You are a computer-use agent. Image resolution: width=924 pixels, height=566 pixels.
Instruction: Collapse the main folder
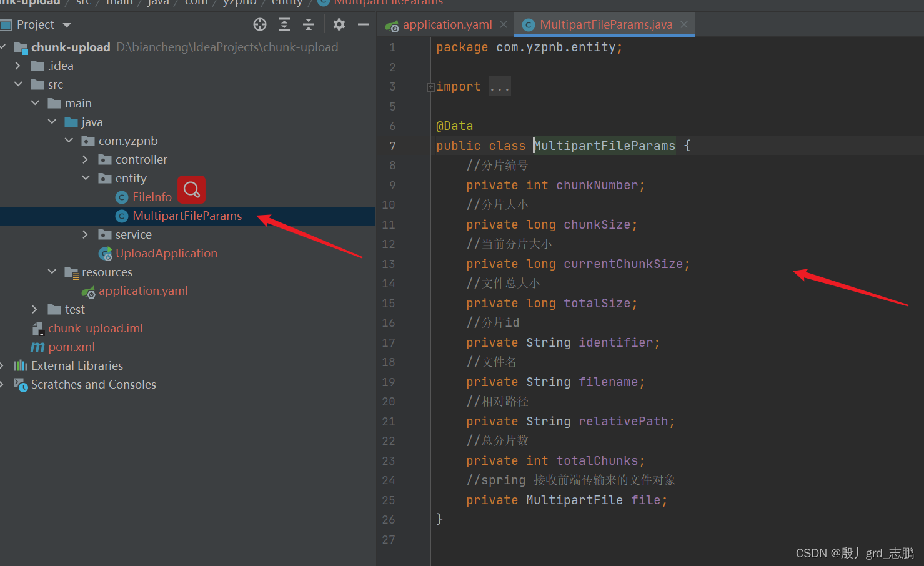(x=35, y=103)
